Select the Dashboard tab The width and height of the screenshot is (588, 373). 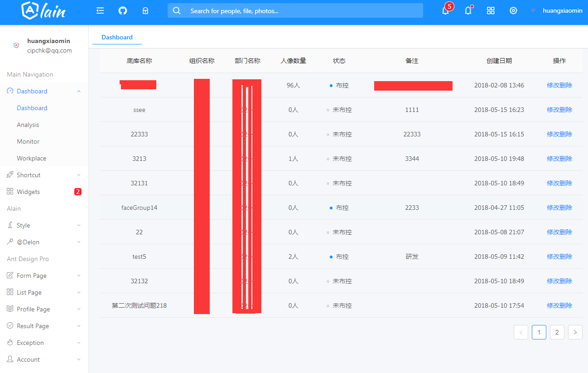(116, 37)
